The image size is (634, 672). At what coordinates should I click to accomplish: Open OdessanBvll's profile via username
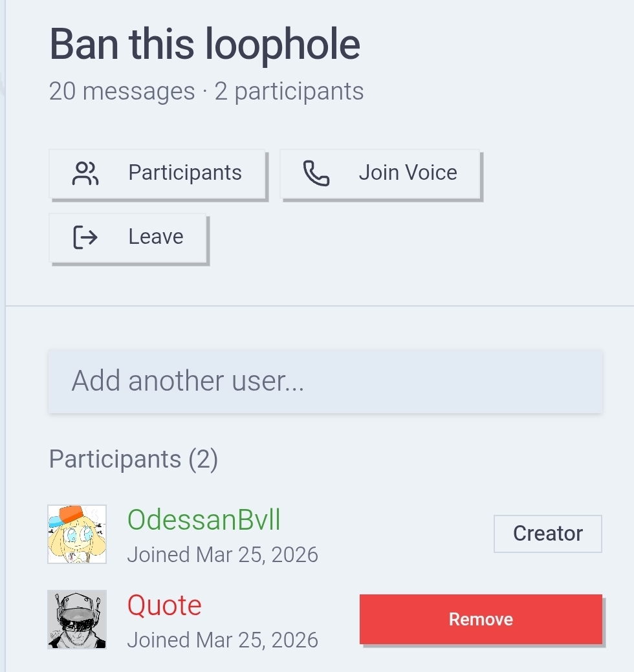tap(204, 519)
